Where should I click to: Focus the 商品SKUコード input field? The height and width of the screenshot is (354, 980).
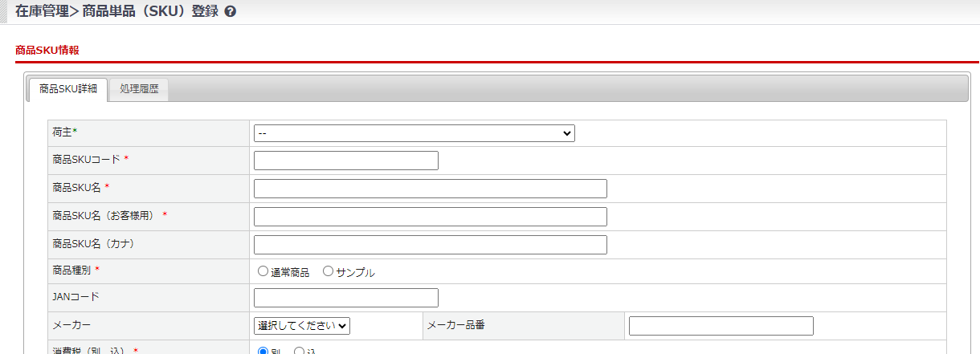[345, 161]
